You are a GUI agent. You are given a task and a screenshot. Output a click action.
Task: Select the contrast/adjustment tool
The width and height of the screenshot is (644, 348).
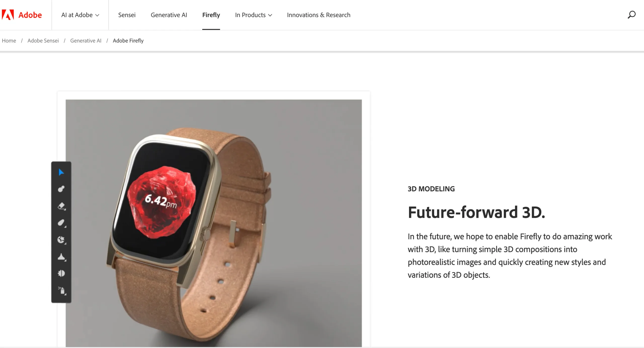click(x=62, y=272)
